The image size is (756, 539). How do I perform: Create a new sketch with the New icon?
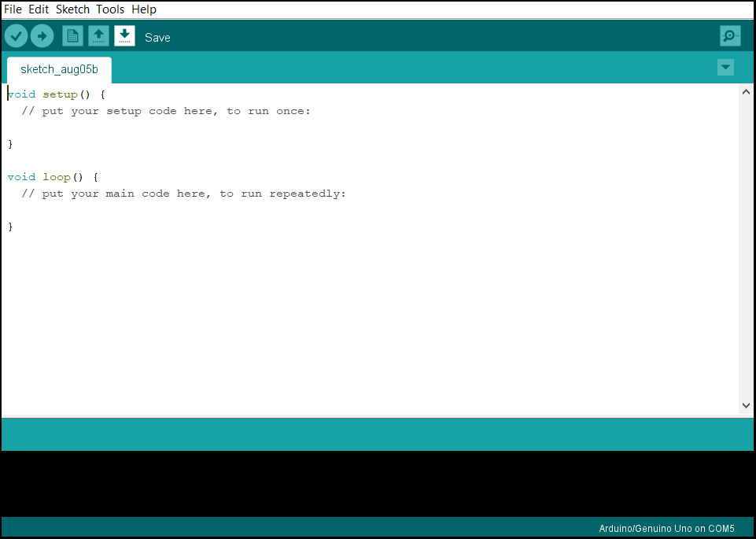[x=72, y=36]
